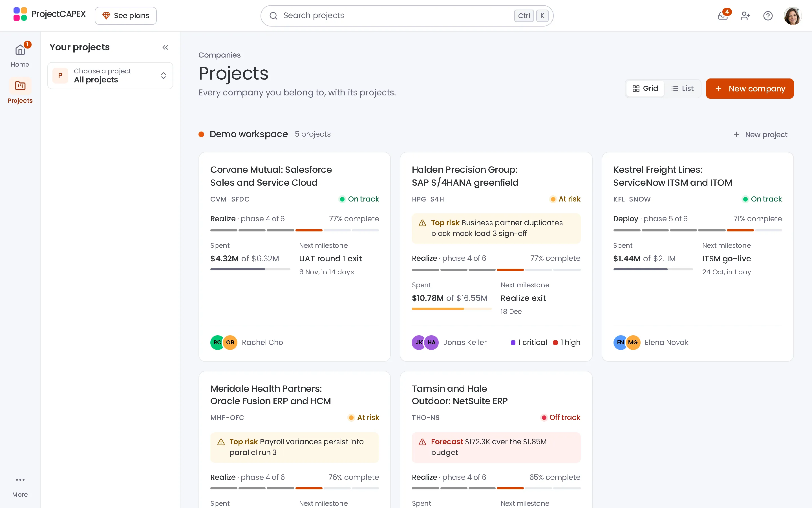Click On track status on Corvane card

click(359, 199)
